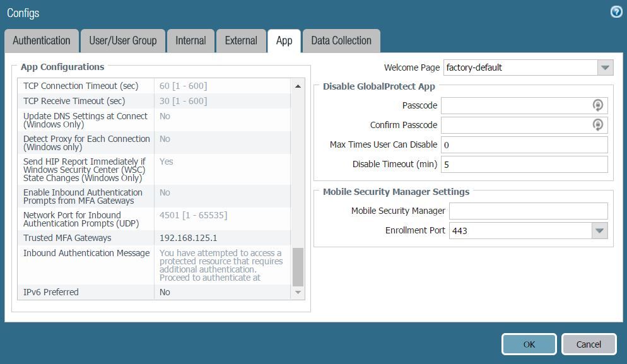Viewport: 627px width, 364px height.
Task: Select the Internal tab
Action: coord(190,41)
